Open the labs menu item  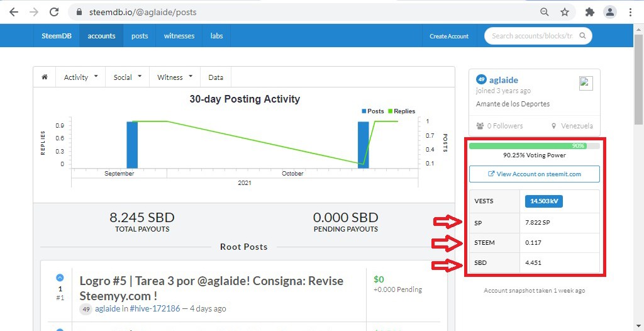[216, 36]
